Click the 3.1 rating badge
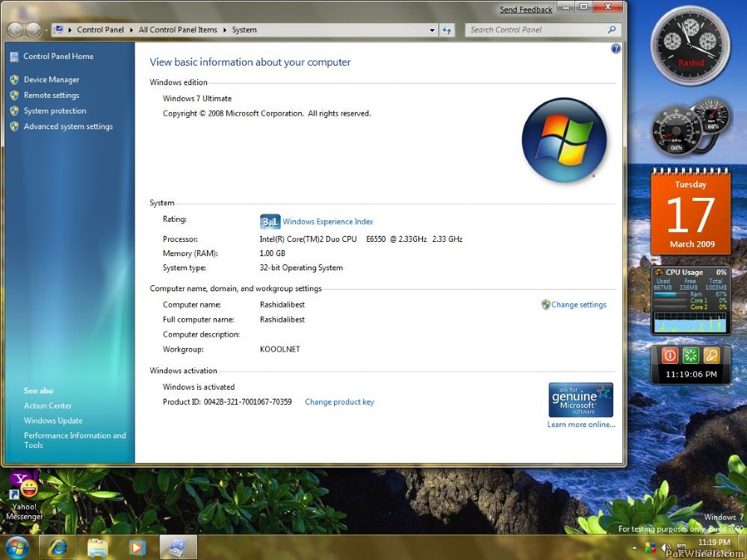This screenshot has height=560, width=747. tap(270, 222)
